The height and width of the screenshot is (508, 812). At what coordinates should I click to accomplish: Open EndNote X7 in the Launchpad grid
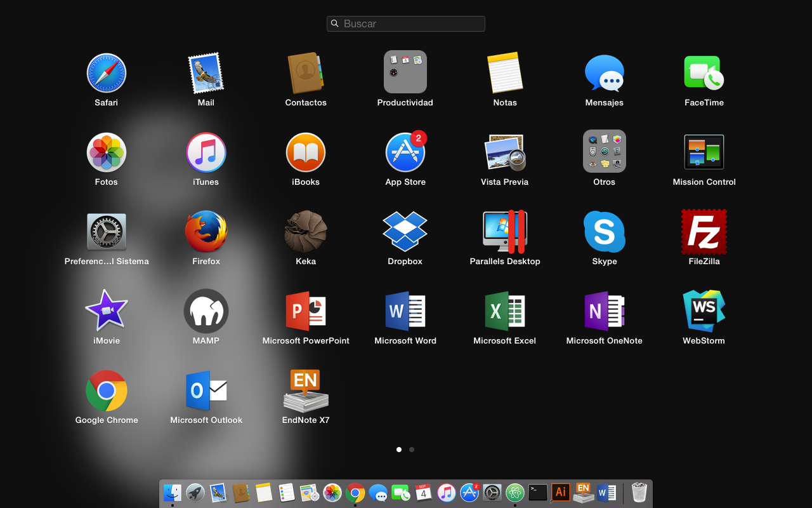click(306, 391)
